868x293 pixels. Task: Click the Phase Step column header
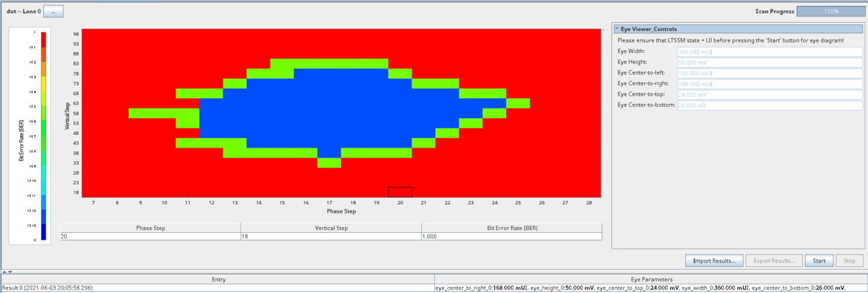[150, 228]
